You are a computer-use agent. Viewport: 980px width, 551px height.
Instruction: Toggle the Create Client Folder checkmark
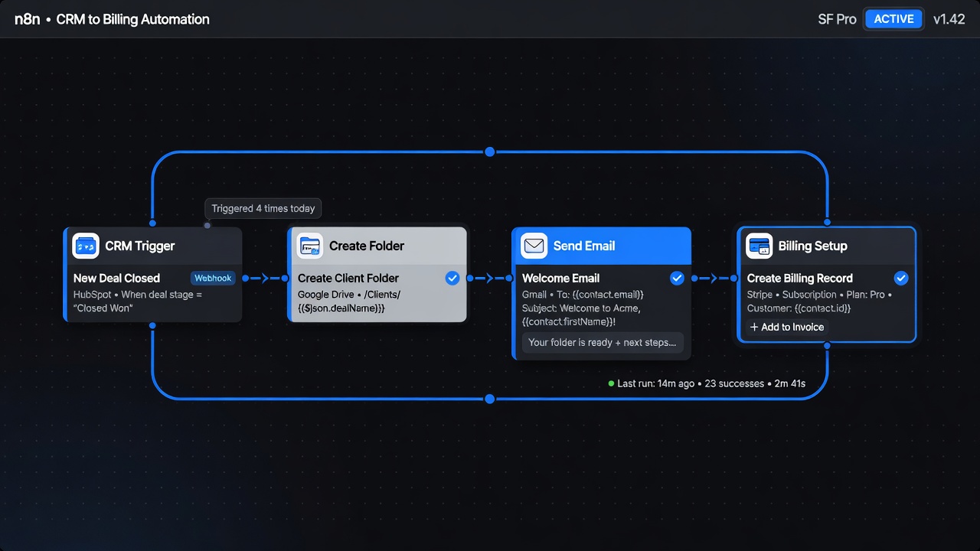tap(452, 278)
